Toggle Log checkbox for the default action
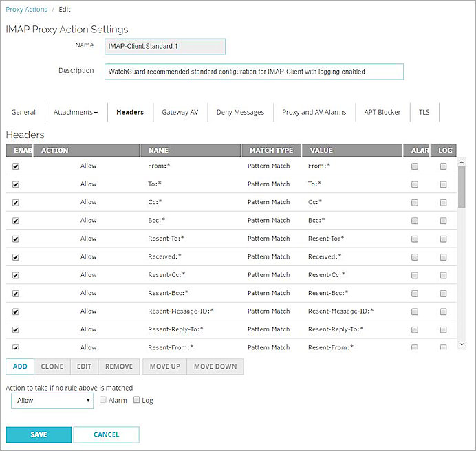This screenshot has height=451, width=476. [136, 400]
